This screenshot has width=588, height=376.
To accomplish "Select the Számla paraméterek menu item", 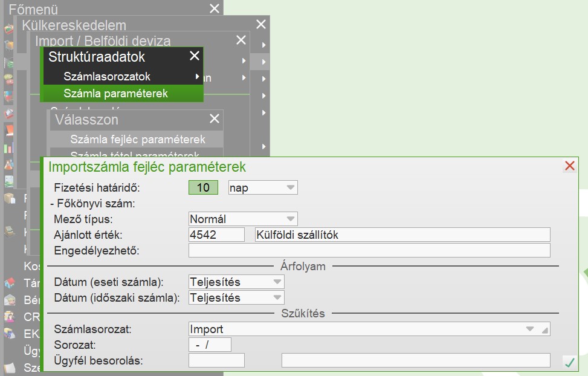I will coord(115,94).
